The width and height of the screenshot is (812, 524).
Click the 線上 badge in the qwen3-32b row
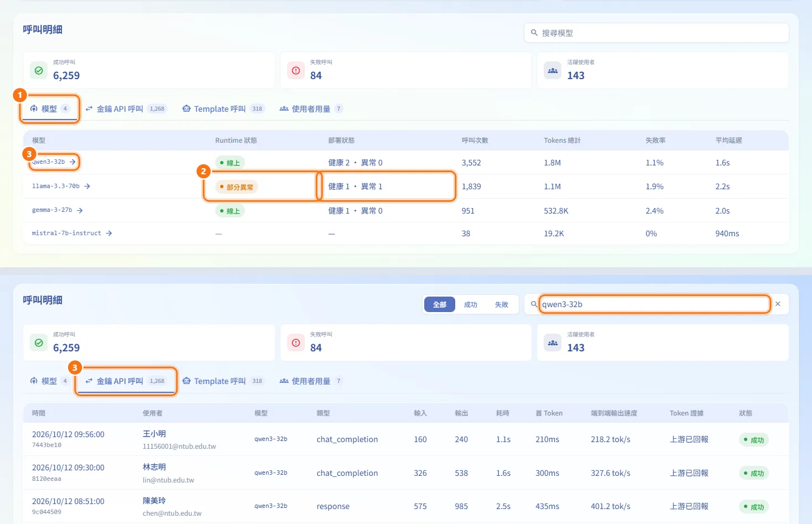point(230,163)
